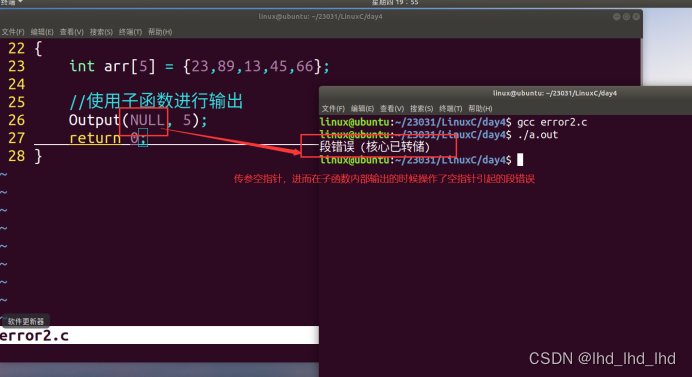
Task: Open 编辑(E) menu in back terminal window
Action: (x=42, y=32)
